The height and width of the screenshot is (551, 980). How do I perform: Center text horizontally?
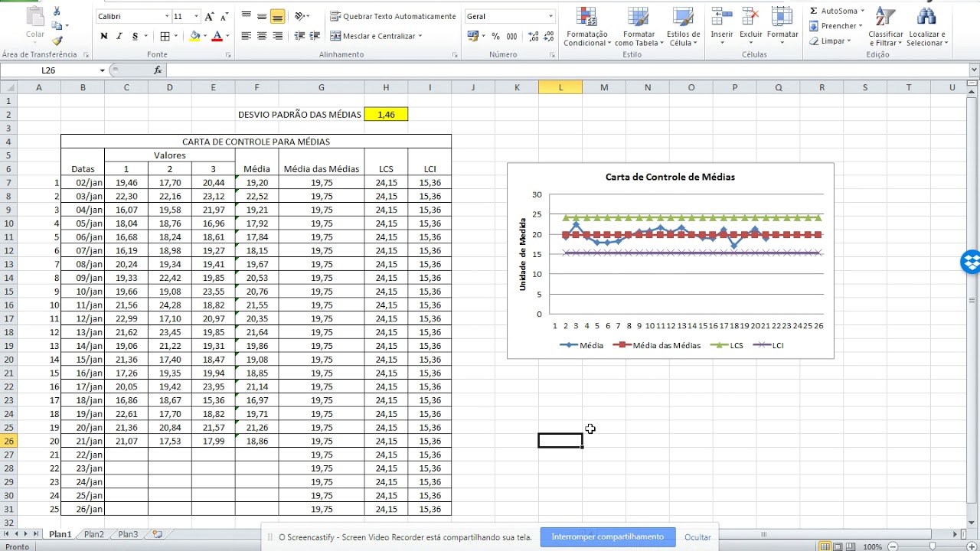pyautogui.click(x=262, y=36)
